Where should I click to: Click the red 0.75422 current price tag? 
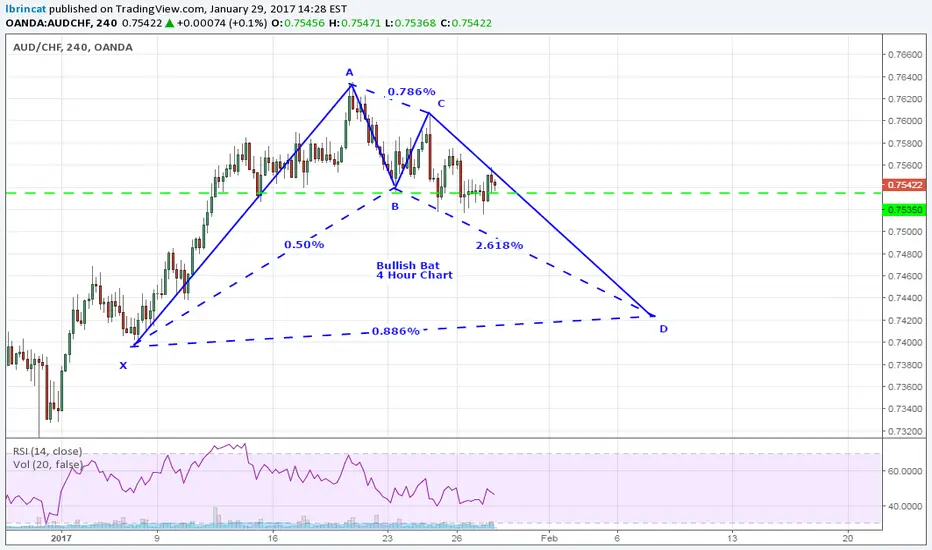point(905,185)
